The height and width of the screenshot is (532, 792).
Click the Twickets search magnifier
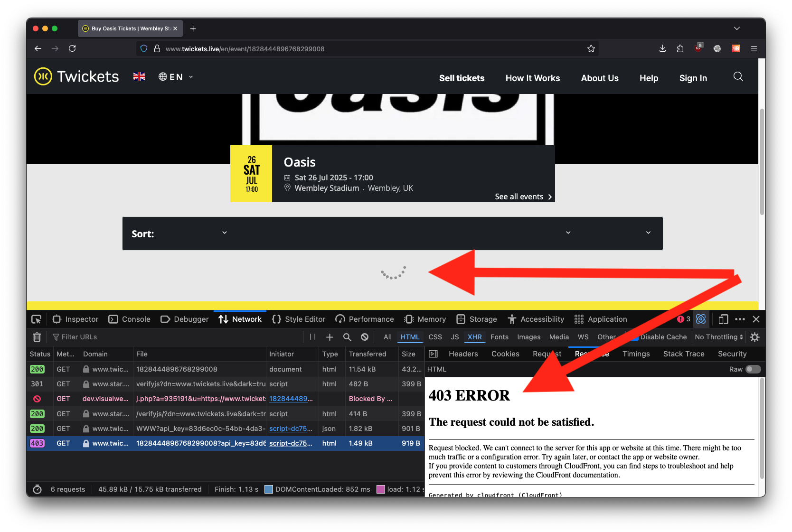click(x=738, y=77)
